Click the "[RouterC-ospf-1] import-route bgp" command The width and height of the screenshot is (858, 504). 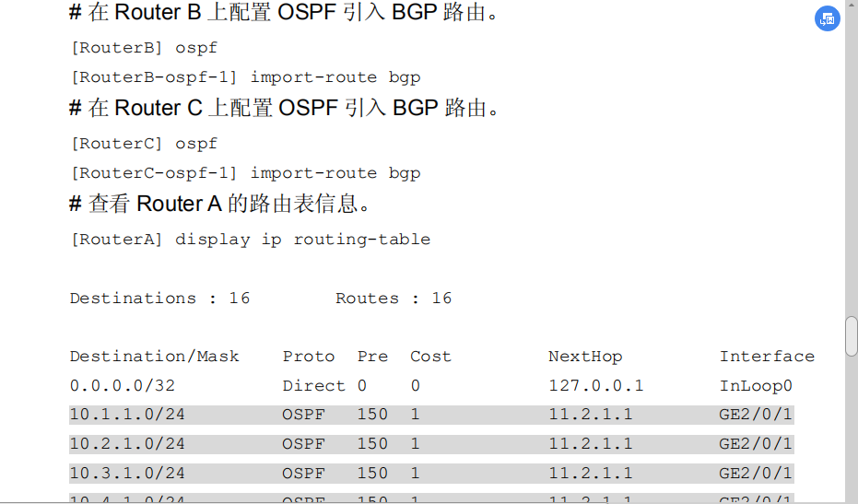[x=245, y=173]
